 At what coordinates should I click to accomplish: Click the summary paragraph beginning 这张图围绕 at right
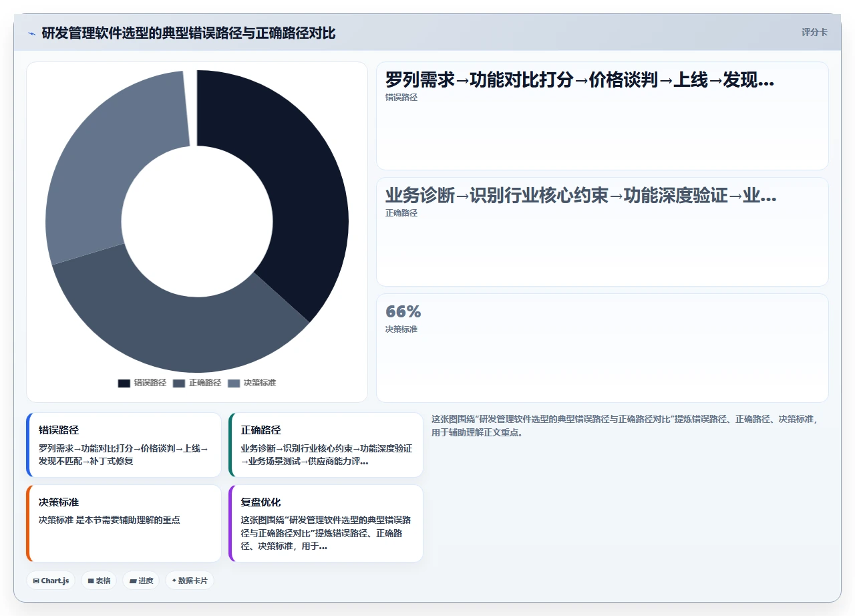pyautogui.click(x=625, y=426)
